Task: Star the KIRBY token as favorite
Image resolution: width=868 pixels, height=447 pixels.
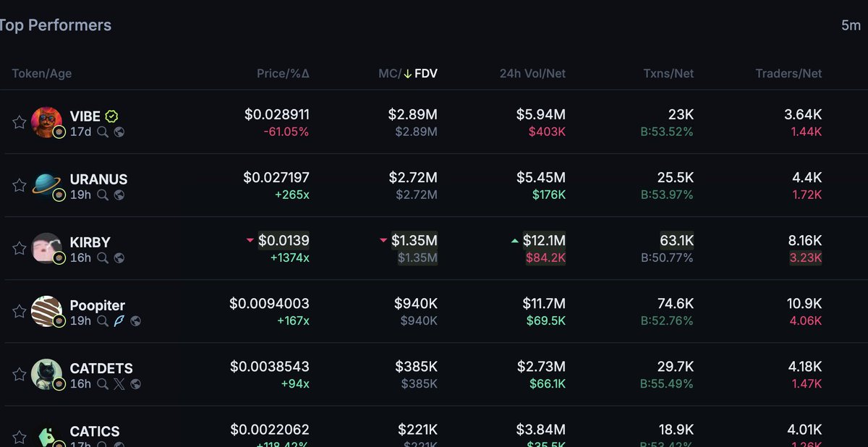Action: tap(19, 248)
